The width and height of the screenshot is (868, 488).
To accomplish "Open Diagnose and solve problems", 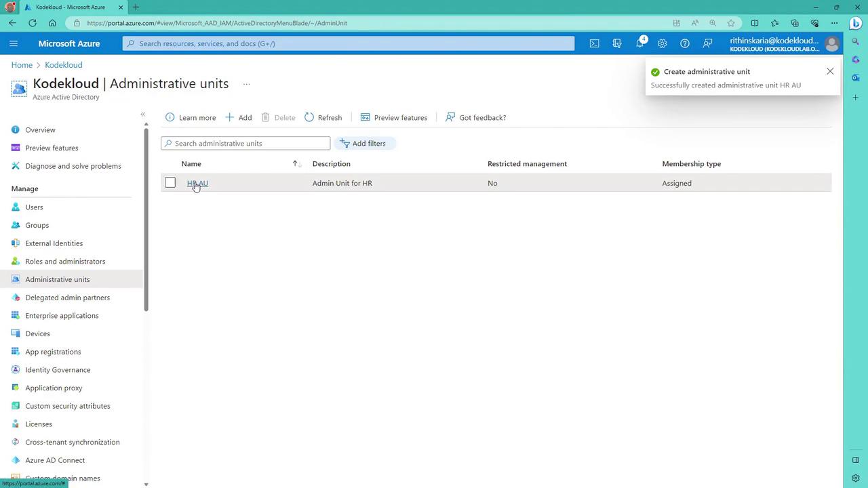I will [x=73, y=166].
